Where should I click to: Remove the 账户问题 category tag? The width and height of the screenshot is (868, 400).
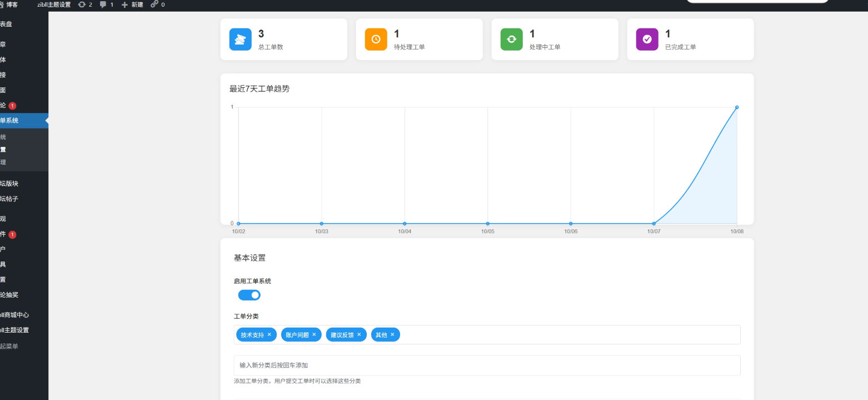pyautogui.click(x=314, y=334)
